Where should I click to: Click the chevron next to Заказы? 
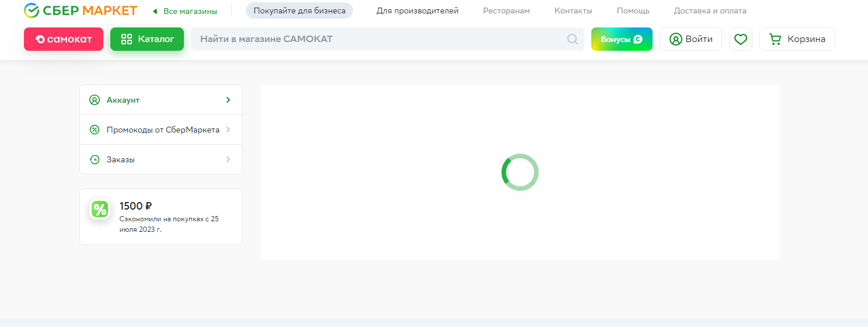pyautogui.click(x=228, y=159)
